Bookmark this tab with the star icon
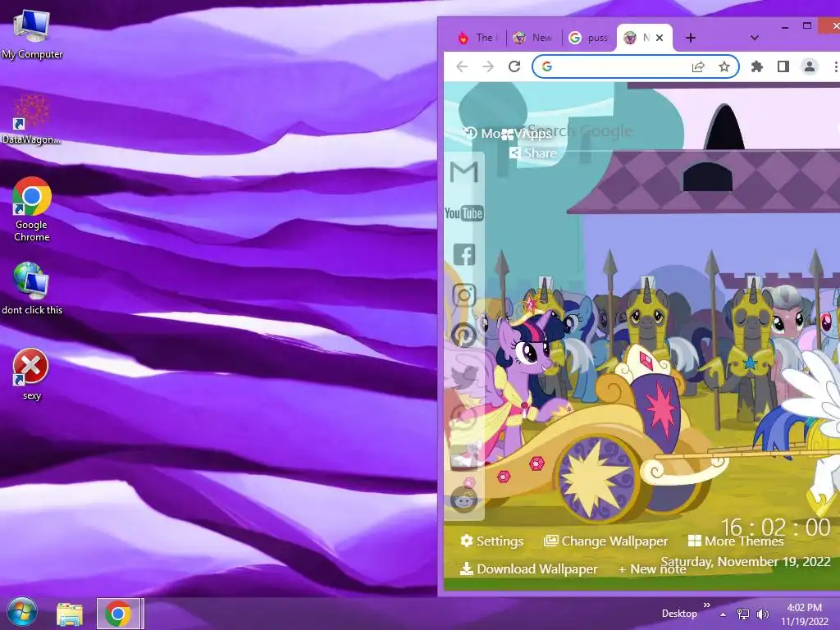 [724, 67]
